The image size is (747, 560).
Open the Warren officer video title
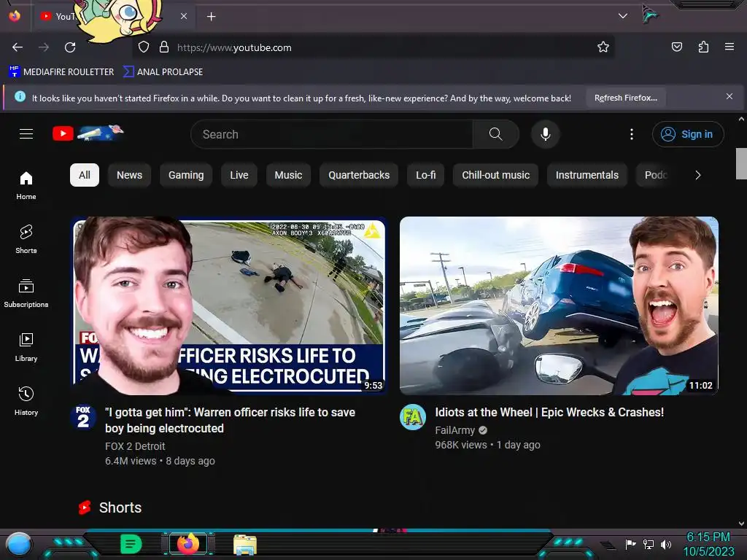230,420
